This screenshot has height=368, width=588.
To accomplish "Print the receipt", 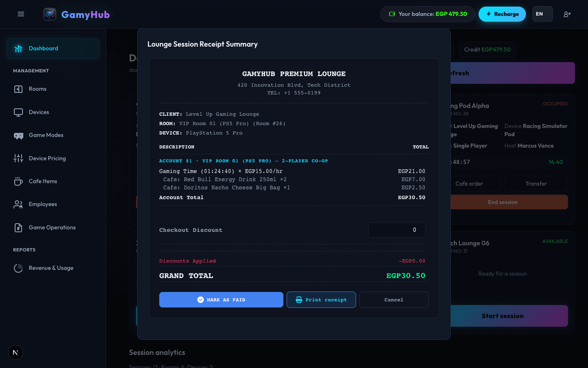I will [x=321, y=300].
